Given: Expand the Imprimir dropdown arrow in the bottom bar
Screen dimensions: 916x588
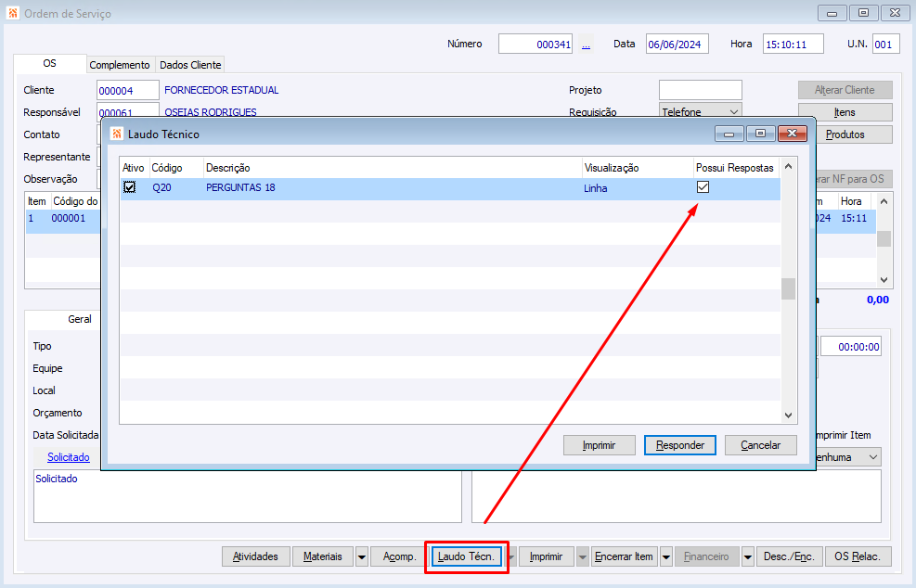Looking at the screenshot, I should [583, 556].
